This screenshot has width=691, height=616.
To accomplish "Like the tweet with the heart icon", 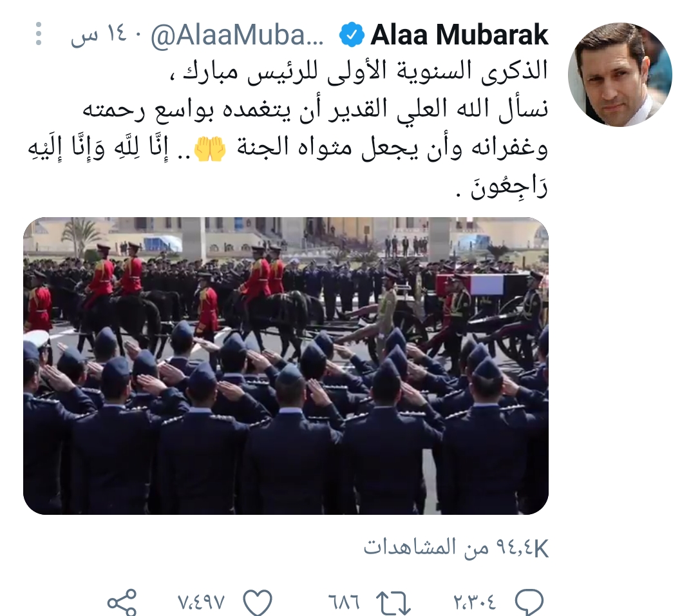I will click(258, 602).
